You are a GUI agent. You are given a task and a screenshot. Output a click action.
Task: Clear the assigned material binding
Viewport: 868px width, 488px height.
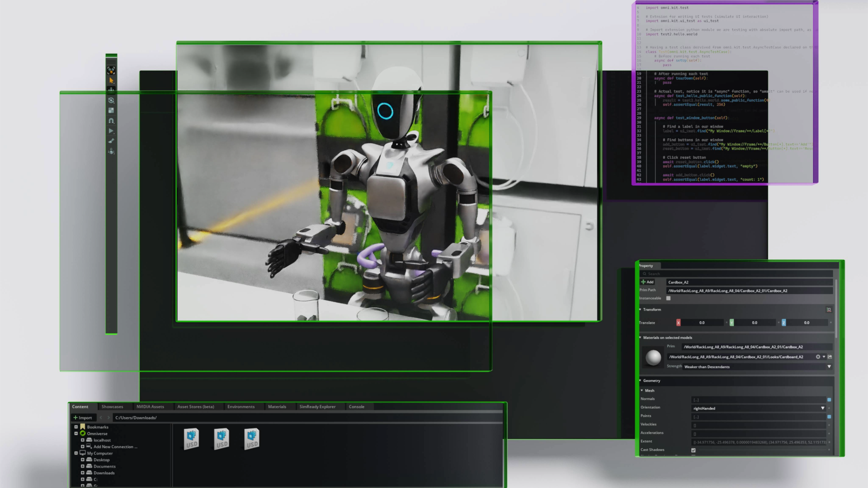click(818, 357)
